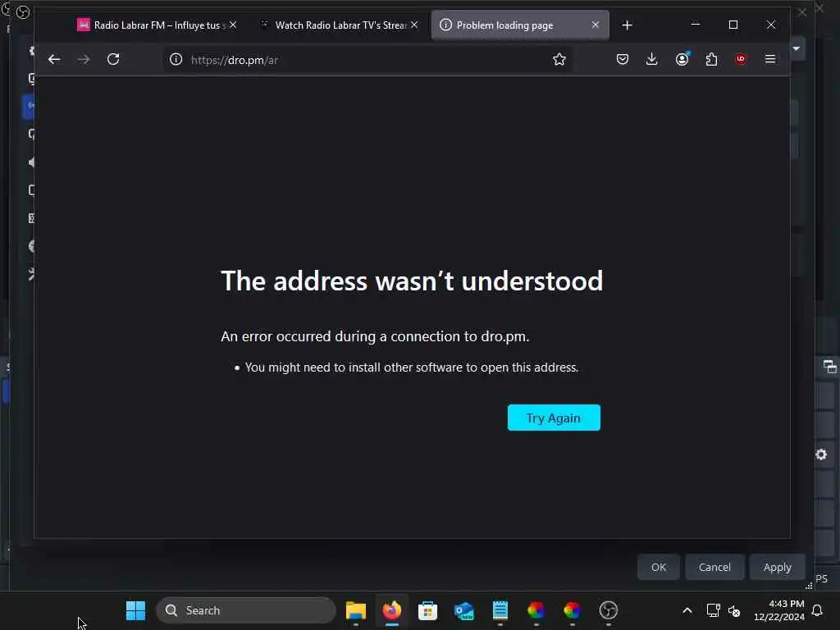The image size is (840, 630).
Task: Click the Try Again button
Action: [x=554, y=418]
